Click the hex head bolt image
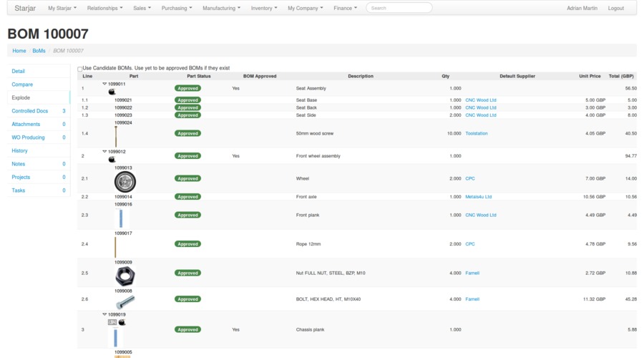The image size is (644, 358). [125, 302]
